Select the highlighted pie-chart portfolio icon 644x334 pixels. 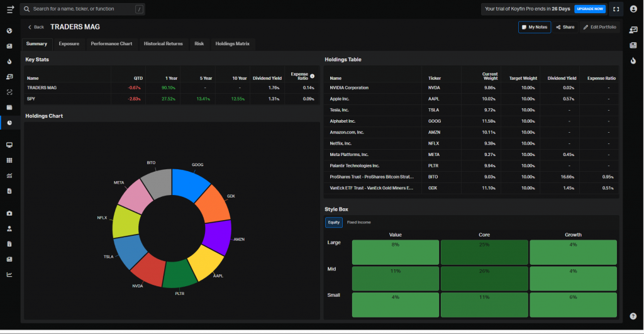(x=9, y=123)
